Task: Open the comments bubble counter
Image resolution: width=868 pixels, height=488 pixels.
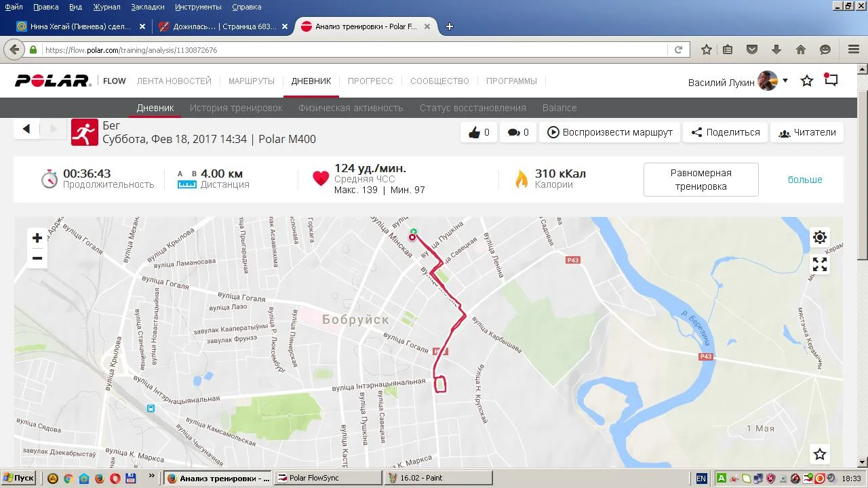Action: pos(518,132)
